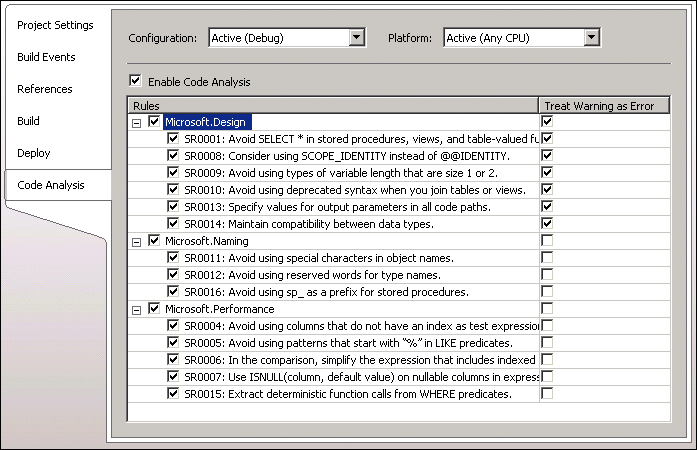Uncheck the Microsoft.Design group rule checkbox
The image size is (697, 450).
tap(154, 121)
